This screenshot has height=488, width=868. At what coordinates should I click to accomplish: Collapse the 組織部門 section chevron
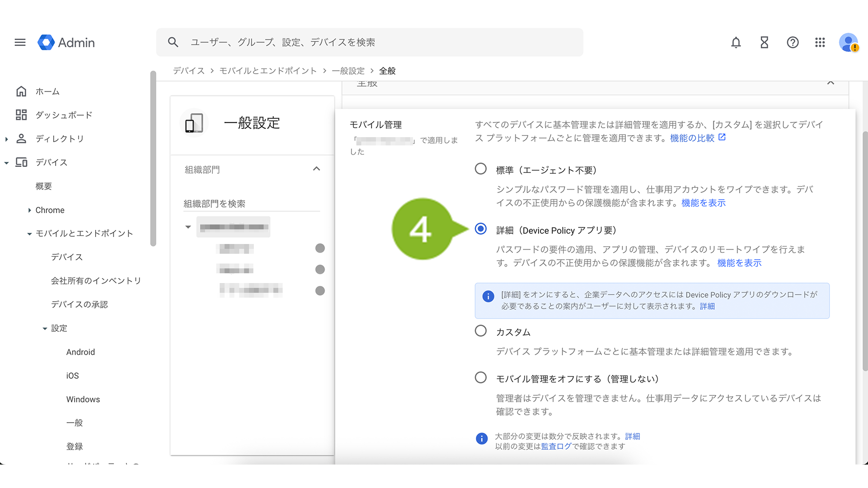tap(316, 169)
